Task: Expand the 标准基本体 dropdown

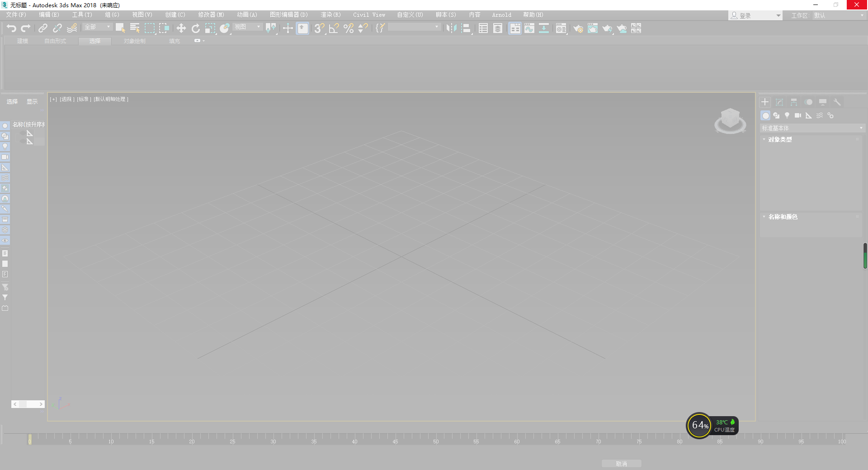Action: point(861,128)
